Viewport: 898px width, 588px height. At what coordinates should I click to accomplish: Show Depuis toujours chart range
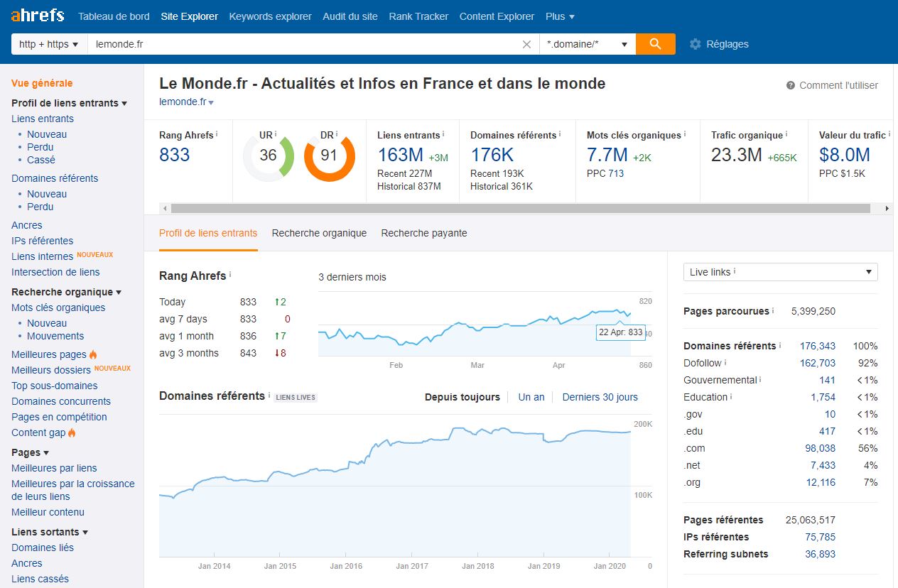(x=462, y=397)
